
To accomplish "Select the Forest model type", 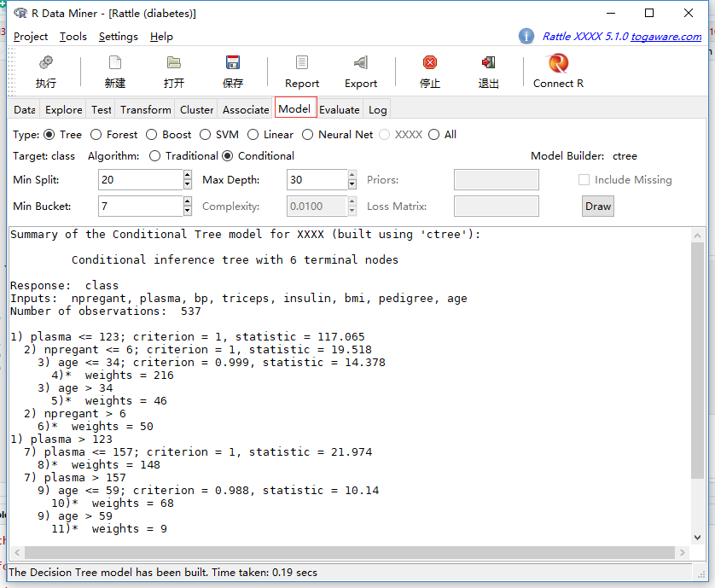I will pyautogui.click(x=96, y=135).
